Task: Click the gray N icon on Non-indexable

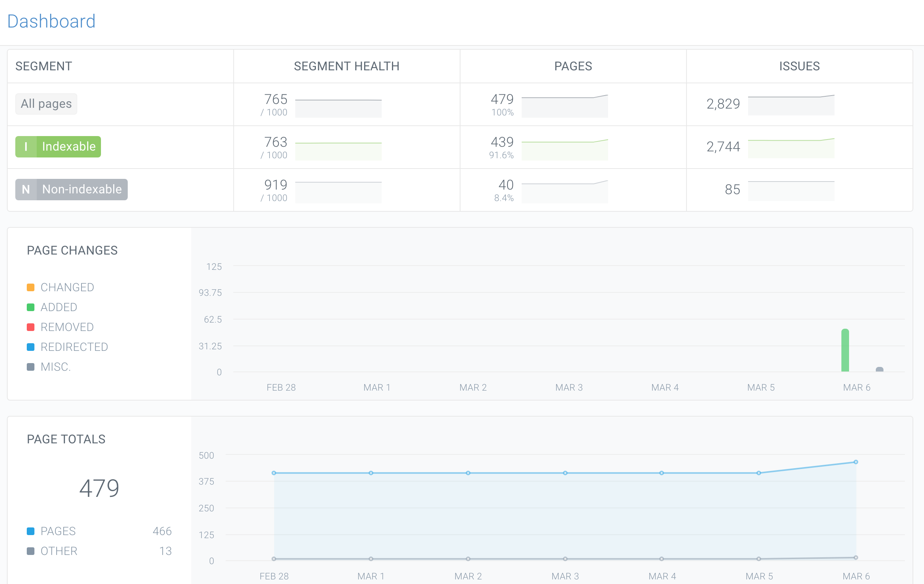Action: 26,190
